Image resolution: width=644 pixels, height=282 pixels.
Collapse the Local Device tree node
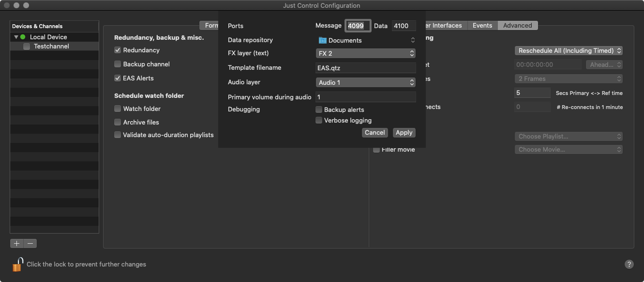(x=16, y=37)
